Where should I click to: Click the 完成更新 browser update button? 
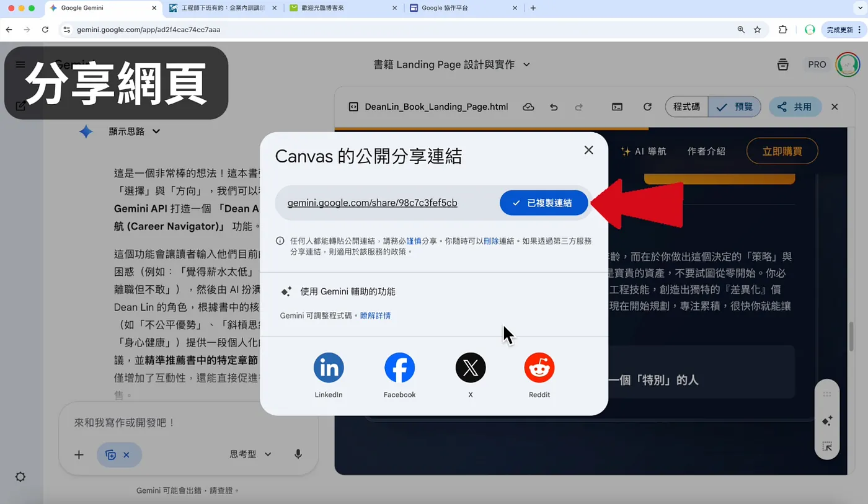pyautogui.click(x=843, y=30)
